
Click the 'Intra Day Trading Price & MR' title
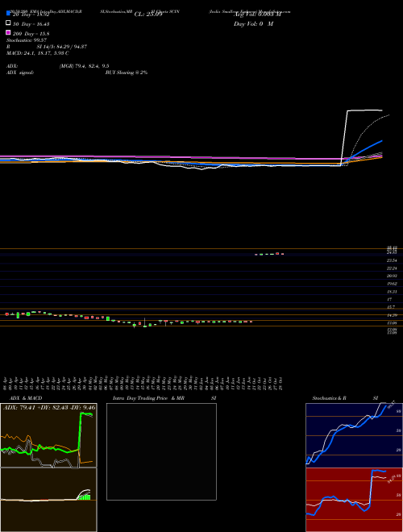[148, 398]
